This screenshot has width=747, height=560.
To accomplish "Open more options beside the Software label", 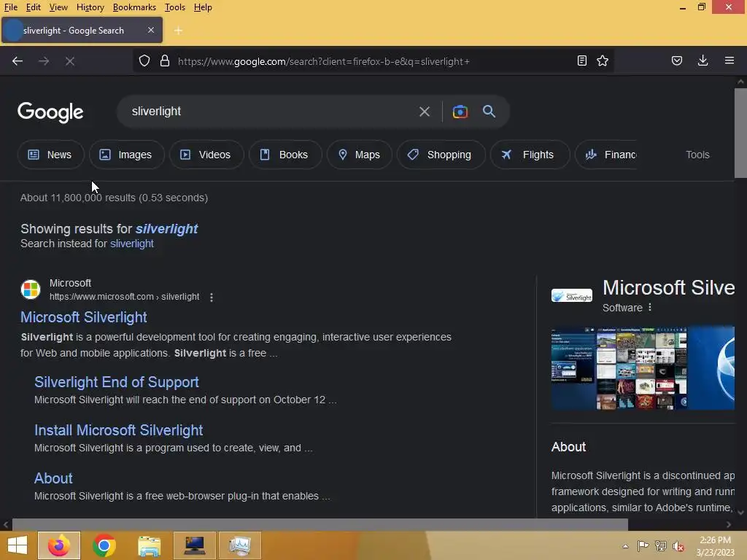I will click(650, 308).
